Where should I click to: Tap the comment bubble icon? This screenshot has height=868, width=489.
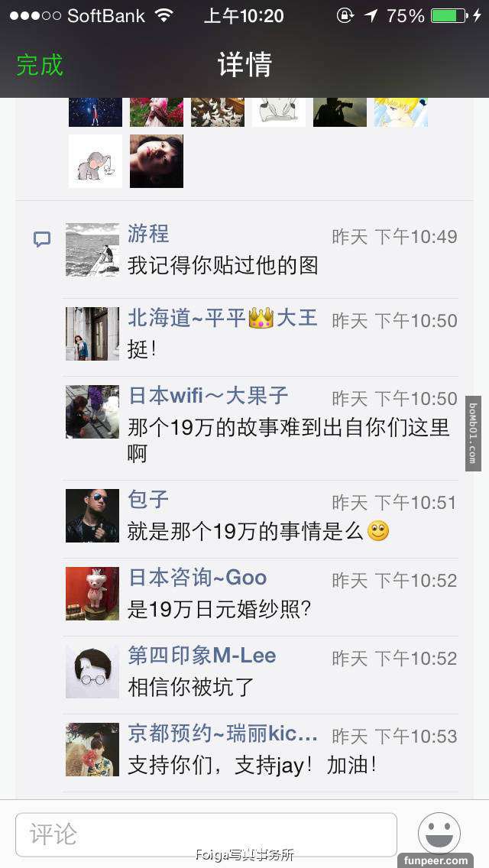pos(42,240)
